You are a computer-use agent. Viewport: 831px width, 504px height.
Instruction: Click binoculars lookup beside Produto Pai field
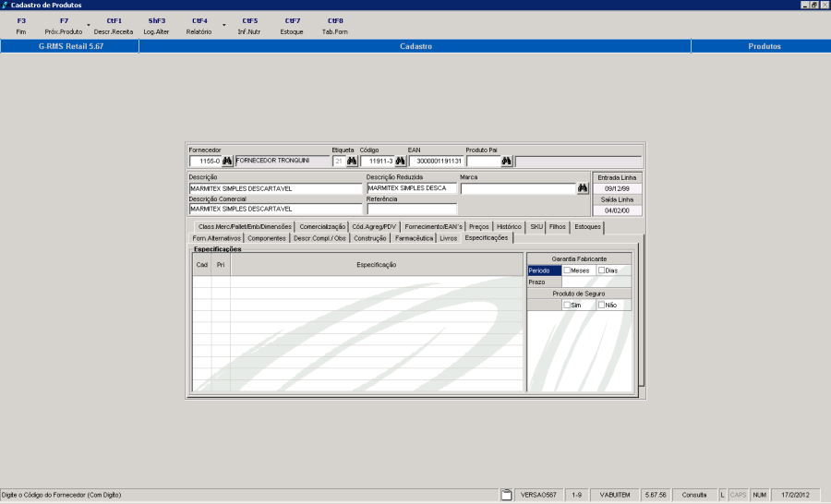507,161
